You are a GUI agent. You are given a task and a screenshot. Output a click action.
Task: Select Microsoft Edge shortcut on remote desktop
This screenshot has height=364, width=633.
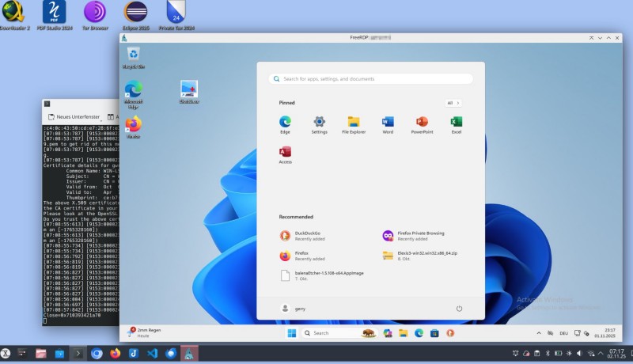tap(133, 94)
